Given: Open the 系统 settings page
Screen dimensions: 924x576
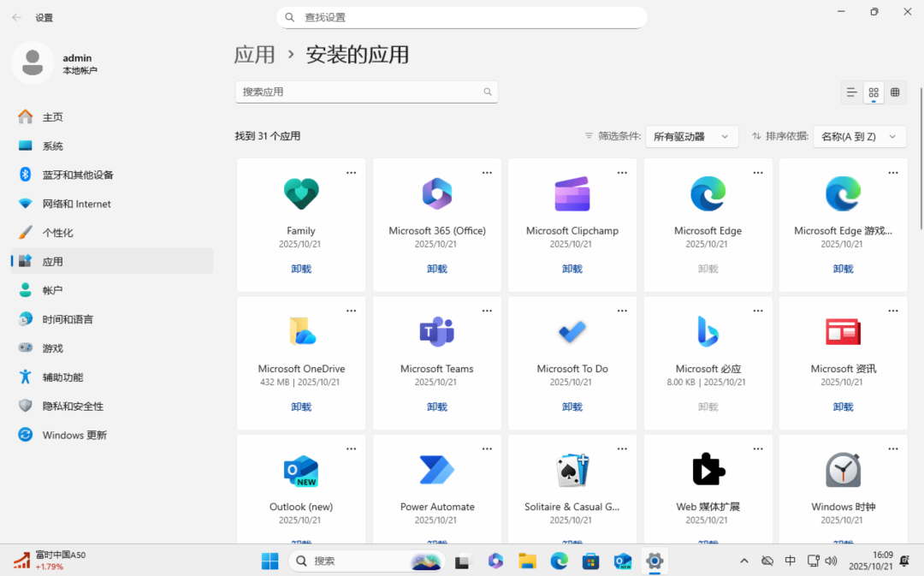Looking at the screenshot, I should click(112, 145).
